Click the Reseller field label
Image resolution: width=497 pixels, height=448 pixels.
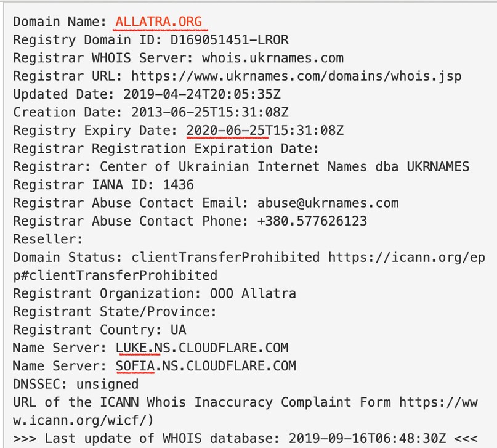coord(48,239)
